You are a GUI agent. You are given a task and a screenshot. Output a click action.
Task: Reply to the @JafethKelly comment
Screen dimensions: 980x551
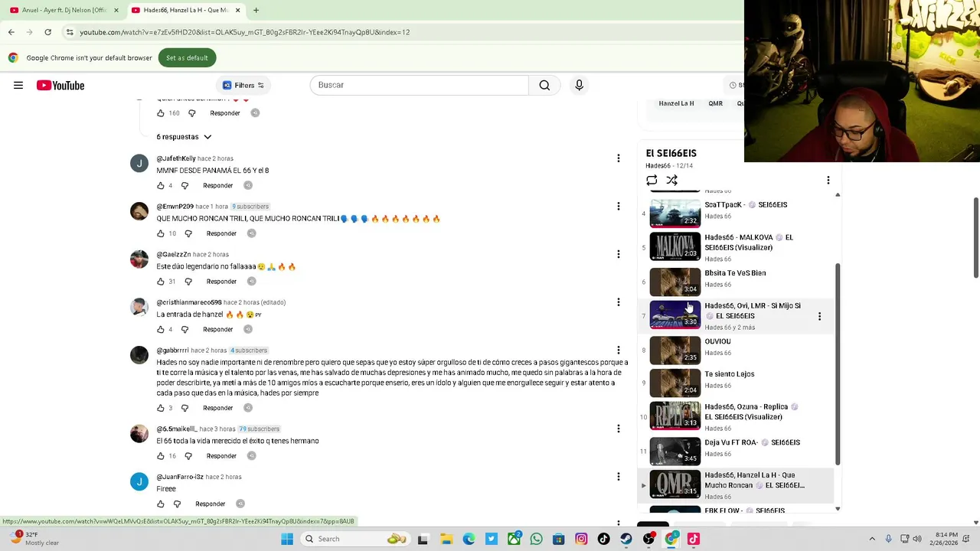tap(217, 185)
